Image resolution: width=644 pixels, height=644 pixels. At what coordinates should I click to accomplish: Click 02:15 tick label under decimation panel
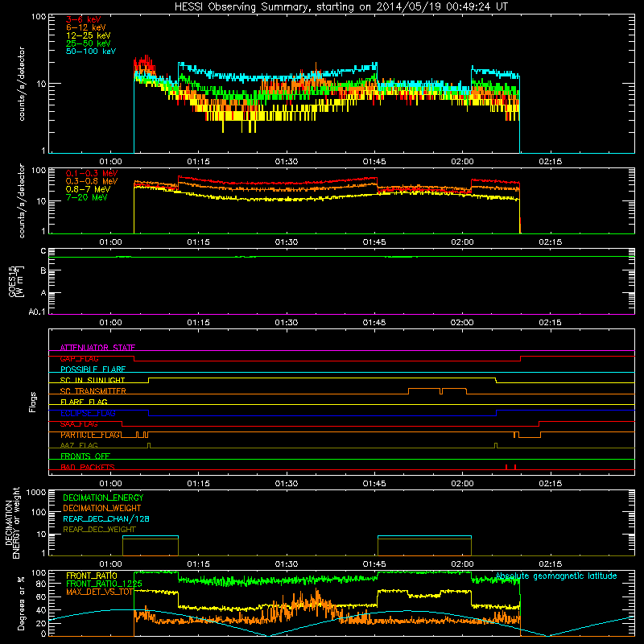pos(551,564)
